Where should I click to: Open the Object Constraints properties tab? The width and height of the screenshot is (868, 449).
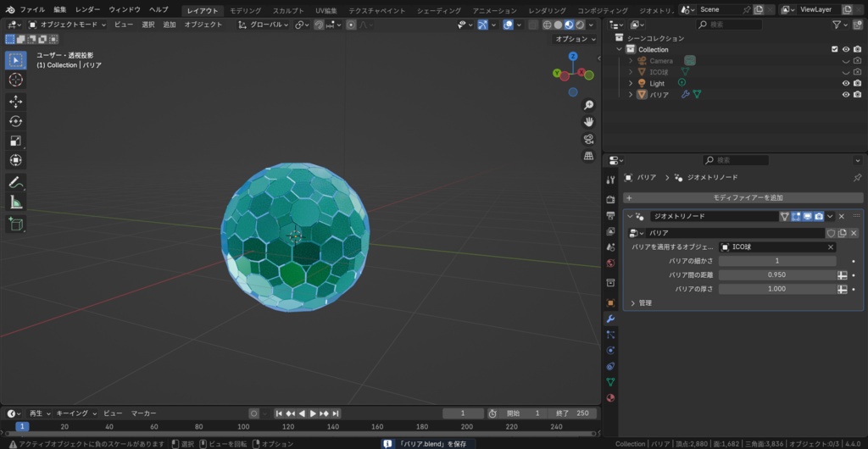pyautogui.click(x=610, y=366)
